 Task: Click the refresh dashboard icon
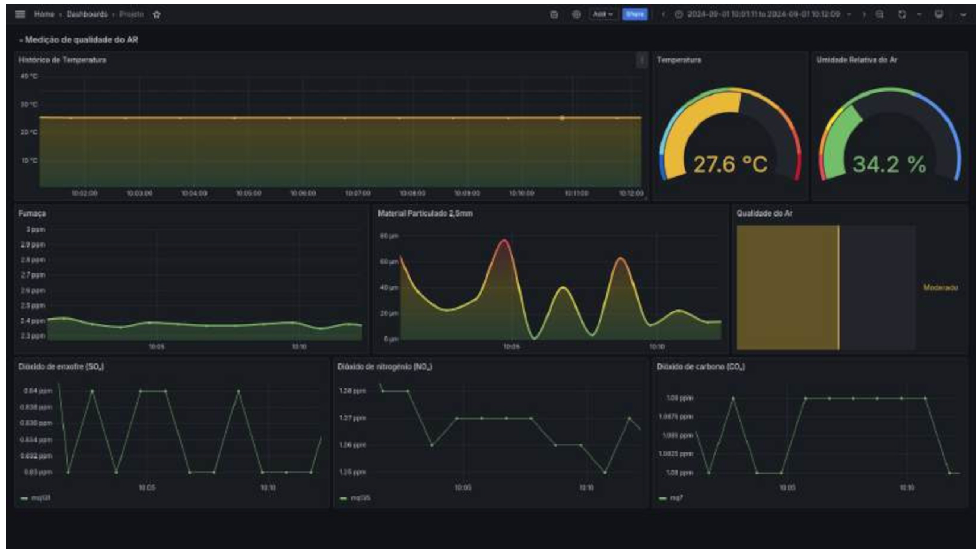tap(902, 14)
